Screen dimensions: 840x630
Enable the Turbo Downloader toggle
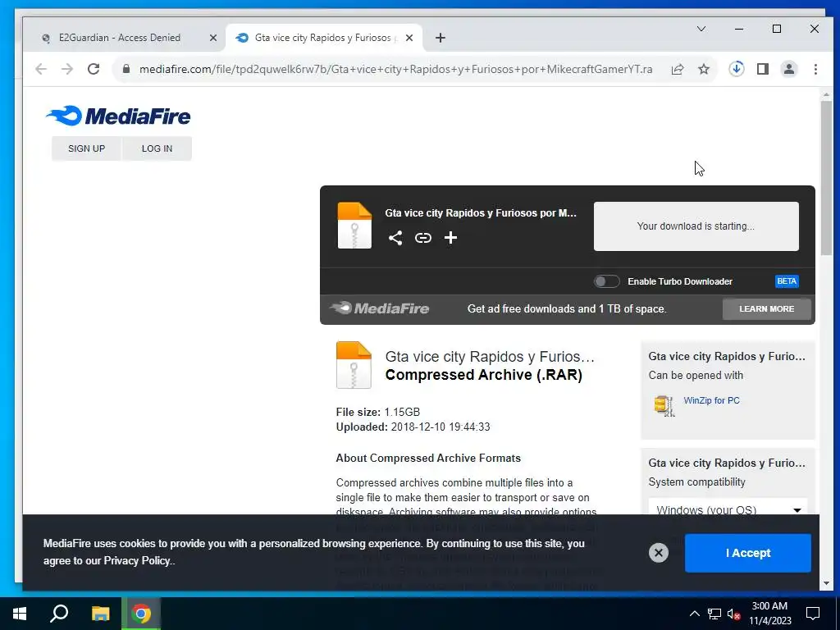tap(606, 281)
